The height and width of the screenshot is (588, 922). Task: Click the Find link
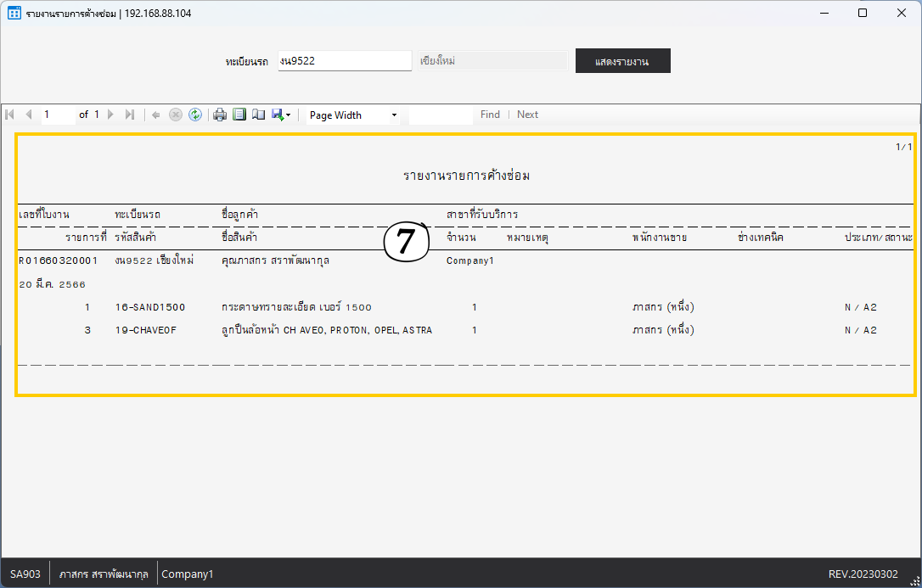click(490, 115)
